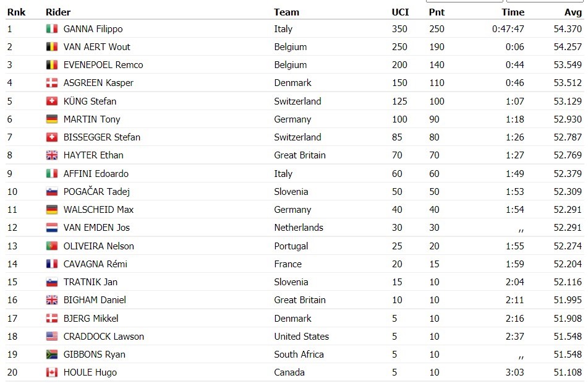The width and height of the screenshot is (588, 383).
Task: Sort results by the Time column header
Action: pos(513,12)
